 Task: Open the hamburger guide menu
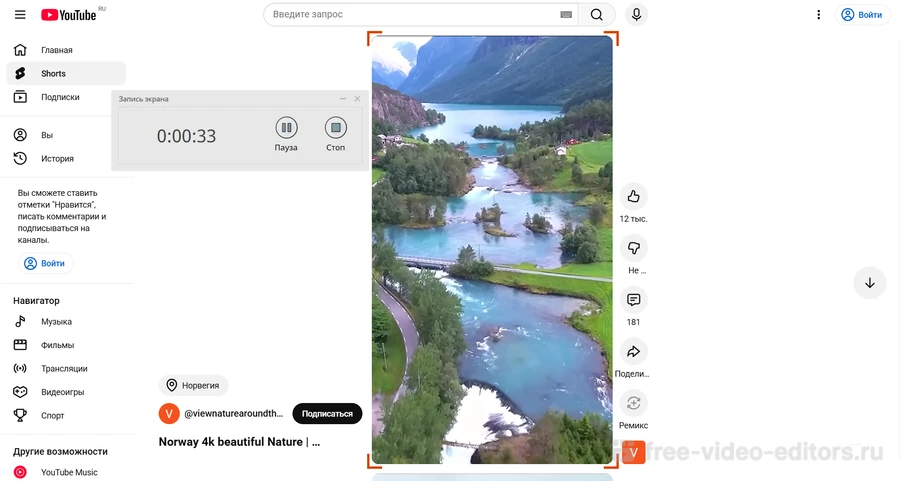coord(20,15)
